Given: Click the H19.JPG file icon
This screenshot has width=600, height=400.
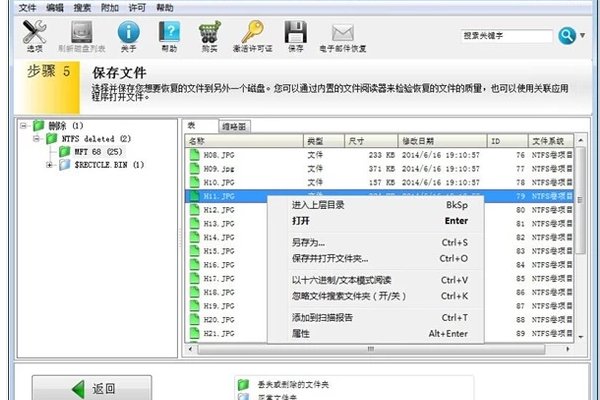Looking at the screenshot, I should (195, 306).
